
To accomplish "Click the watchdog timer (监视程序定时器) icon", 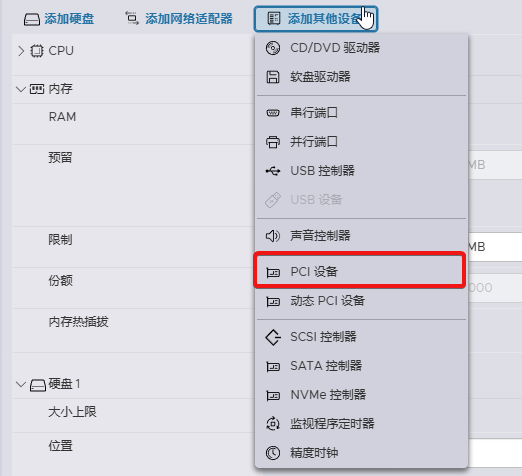I will [x=273, y=424].
